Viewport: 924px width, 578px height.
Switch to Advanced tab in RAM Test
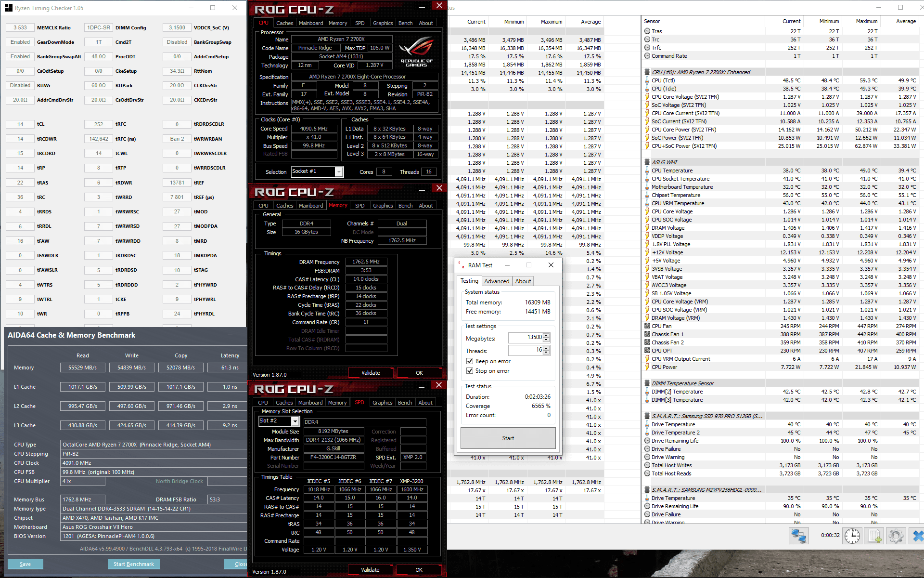pyautogui.click(x=497, y=281)
